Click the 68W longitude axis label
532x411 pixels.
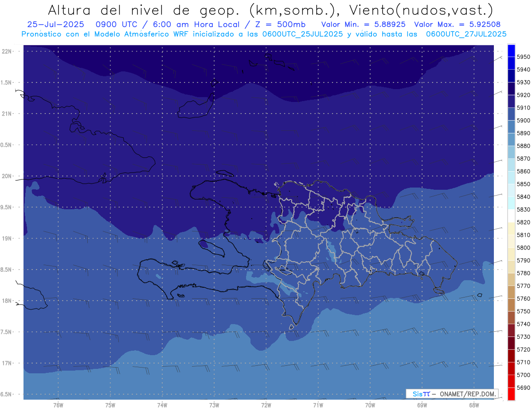pos(474,405)
